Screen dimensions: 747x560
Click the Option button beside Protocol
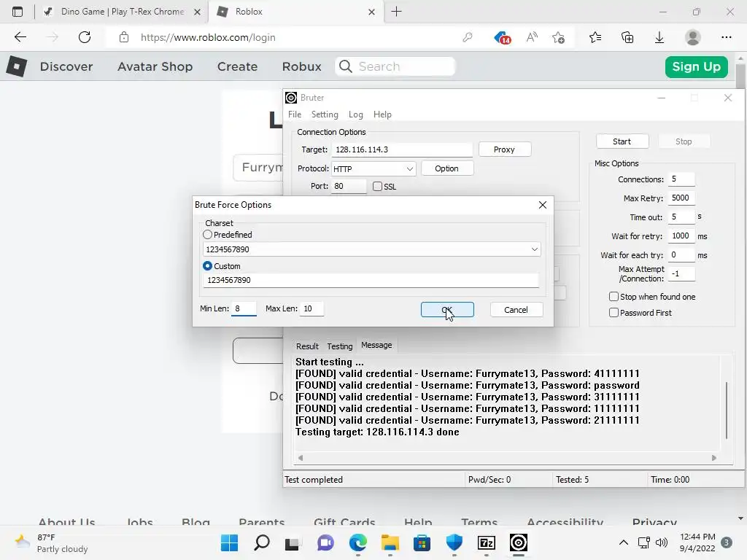446,168
